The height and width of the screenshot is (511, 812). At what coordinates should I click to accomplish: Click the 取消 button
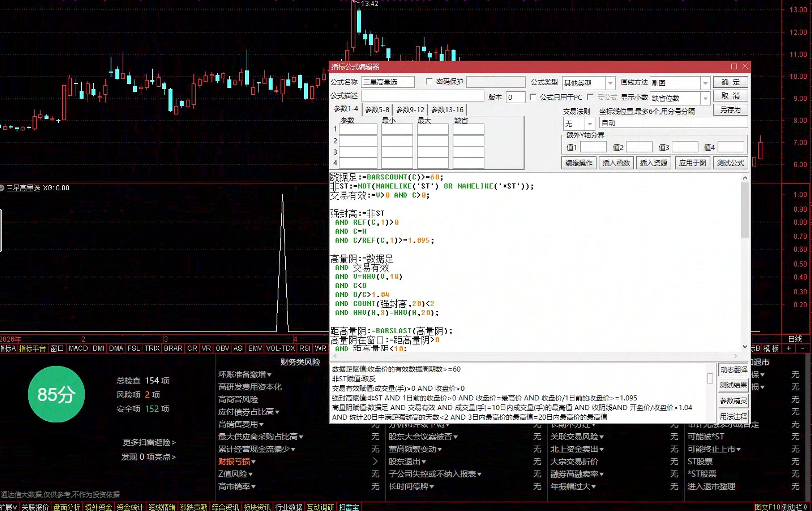[x=730, y=96]
